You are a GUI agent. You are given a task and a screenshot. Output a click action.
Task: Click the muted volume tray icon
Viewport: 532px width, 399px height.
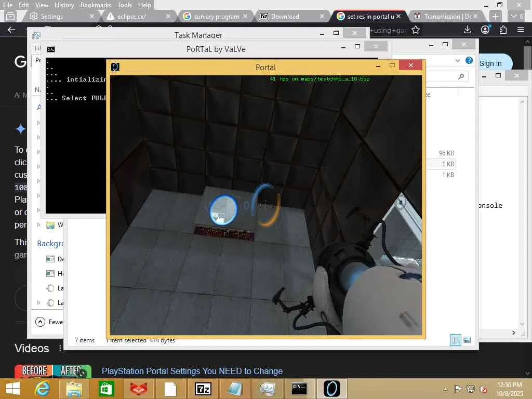[483, 389]
